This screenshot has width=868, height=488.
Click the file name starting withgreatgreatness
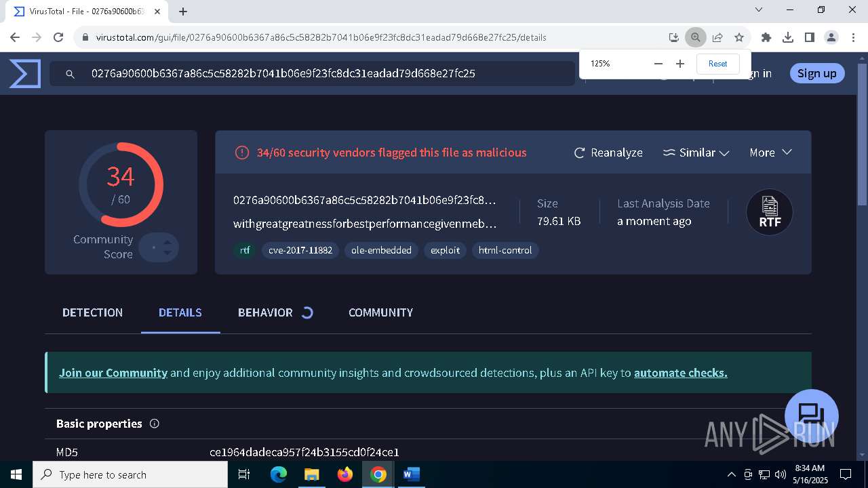coord(365,224)
